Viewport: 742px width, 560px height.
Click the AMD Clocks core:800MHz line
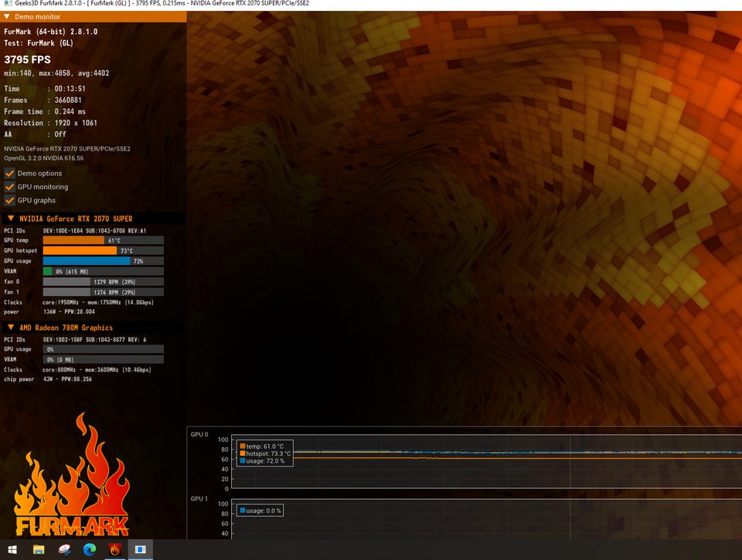[97, 370]
